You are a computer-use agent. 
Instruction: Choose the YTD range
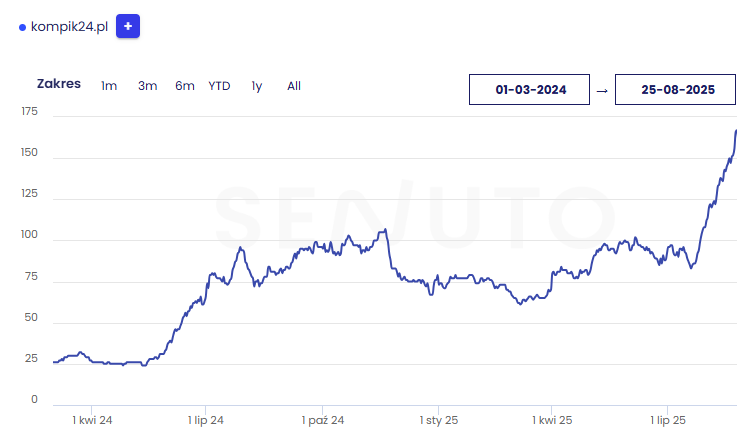pos(219,86)
